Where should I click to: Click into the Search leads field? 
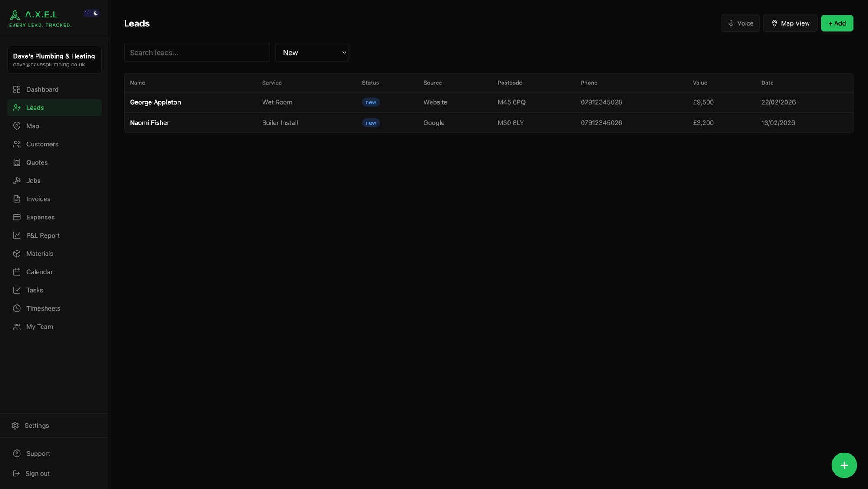tap(196, 52)
